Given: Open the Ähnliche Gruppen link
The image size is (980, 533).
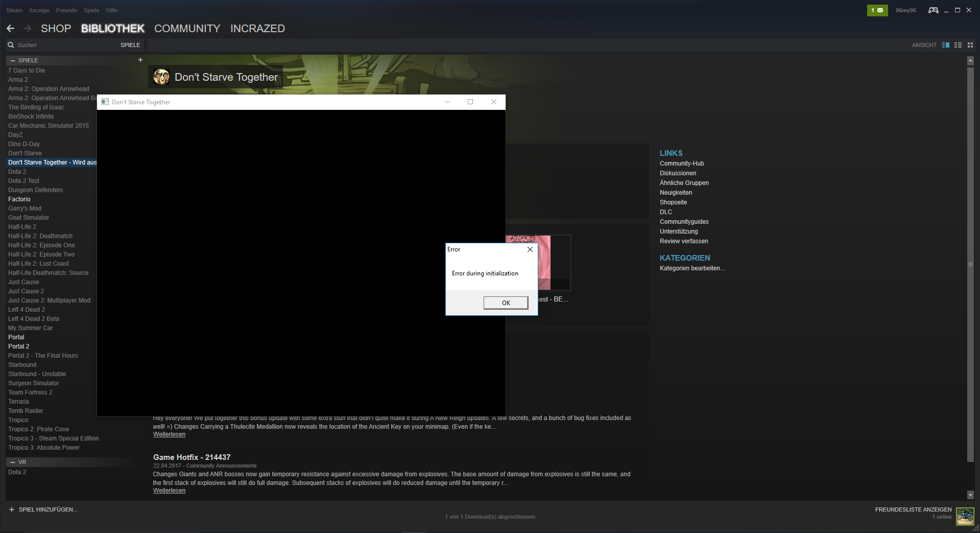Looking at the screenshot, I should point(684,183).
